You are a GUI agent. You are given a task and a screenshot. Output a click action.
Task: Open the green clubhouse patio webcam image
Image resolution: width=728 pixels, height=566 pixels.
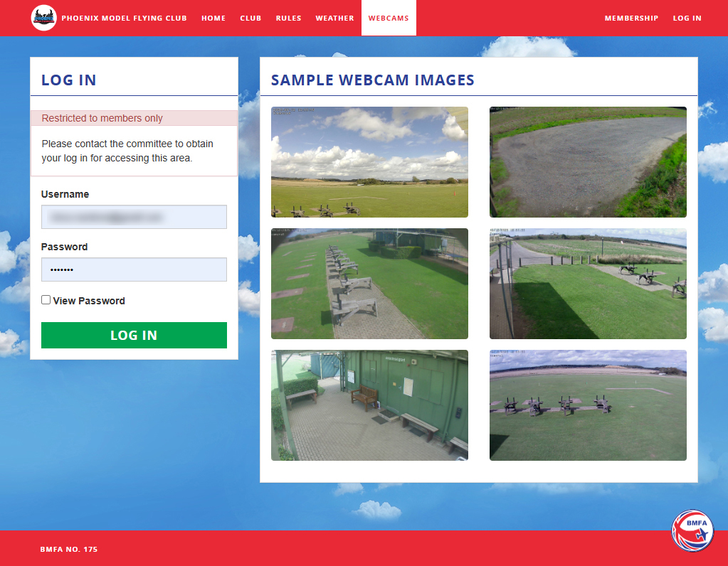point(369,405)
